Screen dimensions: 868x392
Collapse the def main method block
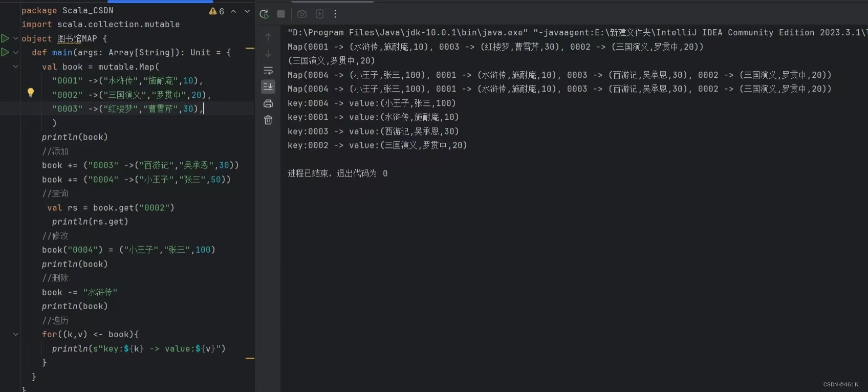coord(16,52)
